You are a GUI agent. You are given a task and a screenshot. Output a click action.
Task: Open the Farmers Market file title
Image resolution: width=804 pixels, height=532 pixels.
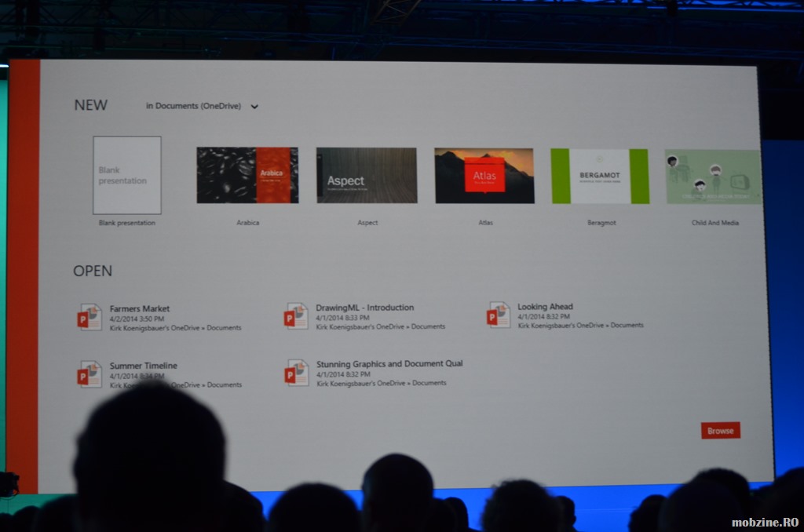140,308
